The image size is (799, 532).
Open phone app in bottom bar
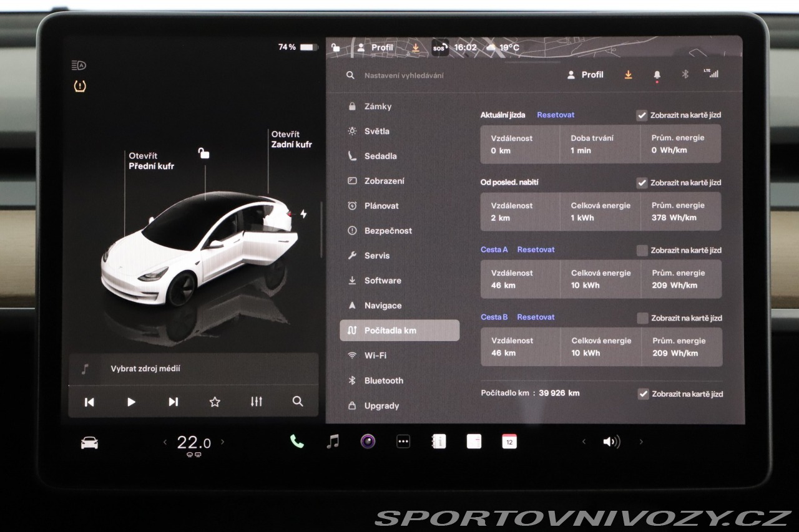click(x=297, y=442)
